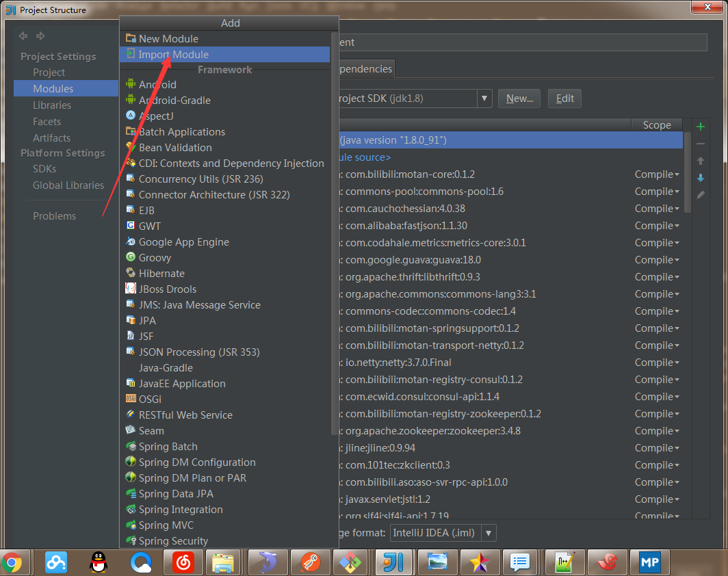Open Global Libraries in the sidebar
This screenshot has width=728, height=576.
point(68,185)
